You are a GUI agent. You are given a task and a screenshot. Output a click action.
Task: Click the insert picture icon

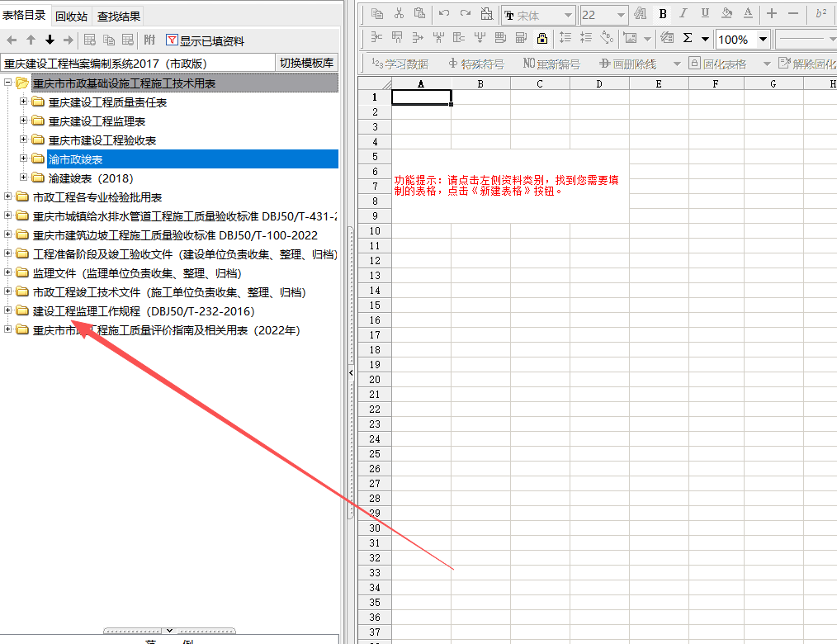[x=631, y=39]
